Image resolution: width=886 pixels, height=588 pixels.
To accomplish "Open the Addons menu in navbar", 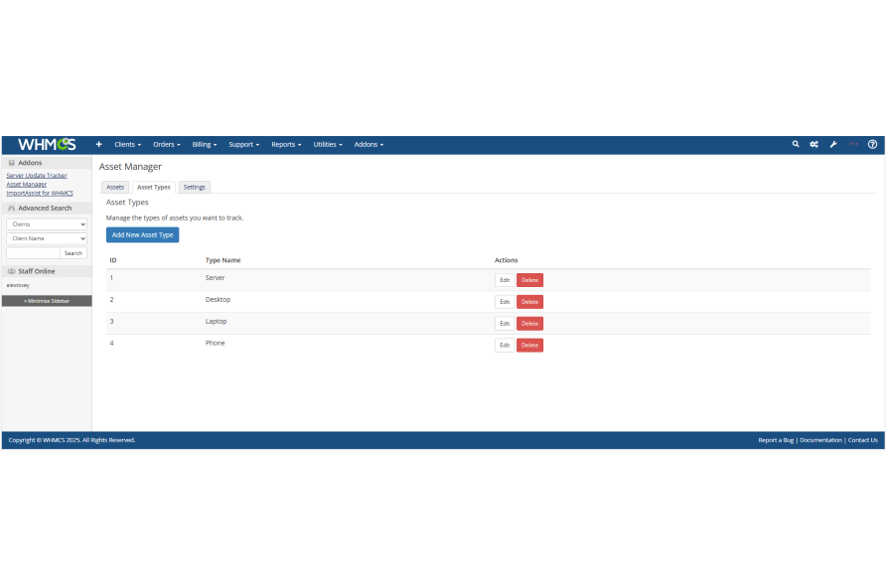I will click(369, 145).
